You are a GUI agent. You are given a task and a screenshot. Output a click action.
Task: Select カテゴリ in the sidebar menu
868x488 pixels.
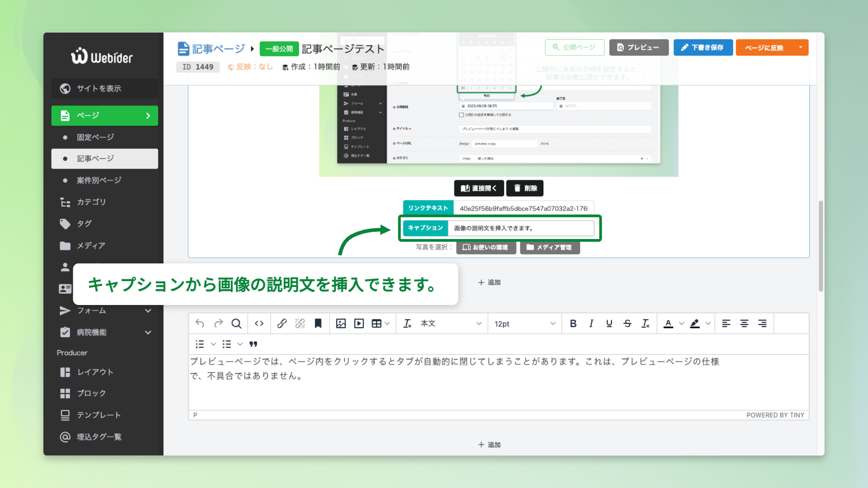[x=91, y=202]
